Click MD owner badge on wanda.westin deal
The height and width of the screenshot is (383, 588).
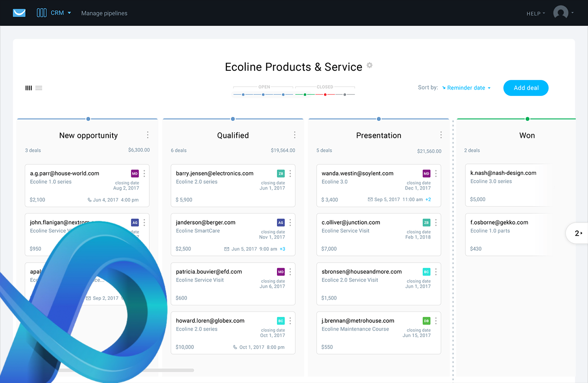point(426,174)
